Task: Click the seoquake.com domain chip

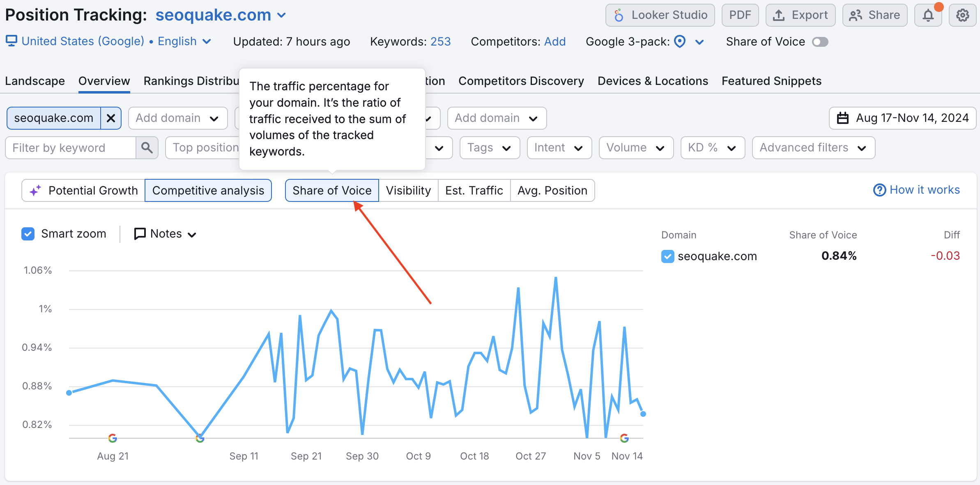Action: tap(54, 118)
